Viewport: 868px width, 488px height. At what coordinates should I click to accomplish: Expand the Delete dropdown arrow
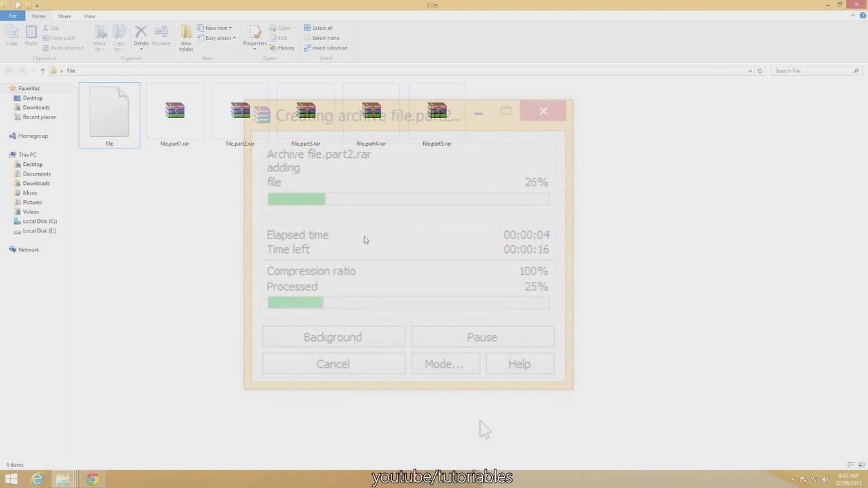coord(141,49)
